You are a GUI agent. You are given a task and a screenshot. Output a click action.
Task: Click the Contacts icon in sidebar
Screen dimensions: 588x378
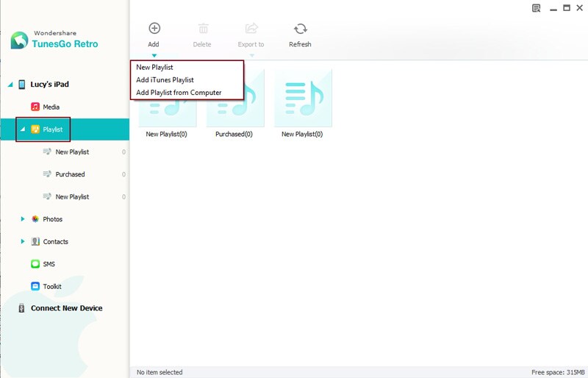[35, 241]
